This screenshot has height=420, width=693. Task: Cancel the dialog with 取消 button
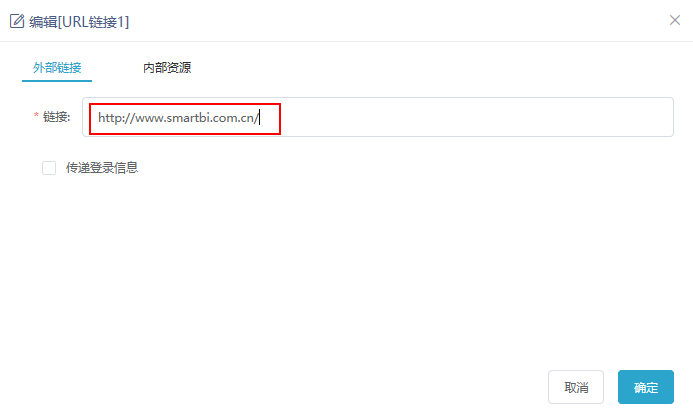pos(576,387)
